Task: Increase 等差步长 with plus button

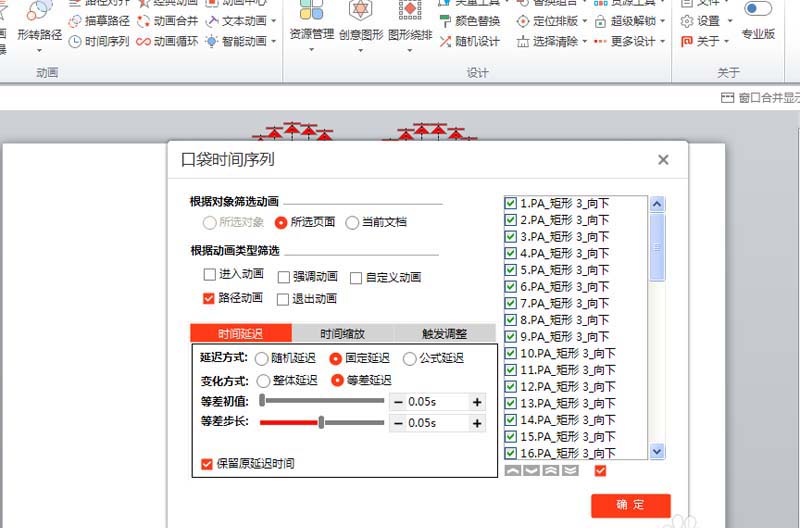Action: (x=477, y=423)
